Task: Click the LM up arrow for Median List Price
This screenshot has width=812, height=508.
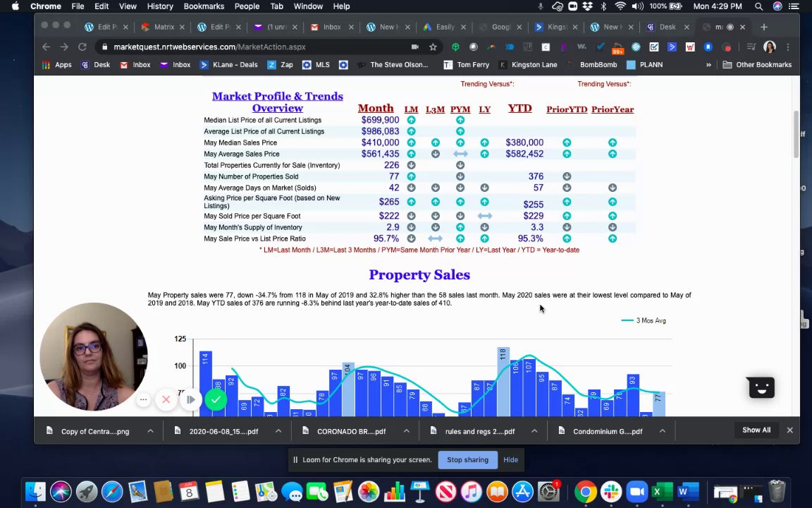Action: (411, 120)
